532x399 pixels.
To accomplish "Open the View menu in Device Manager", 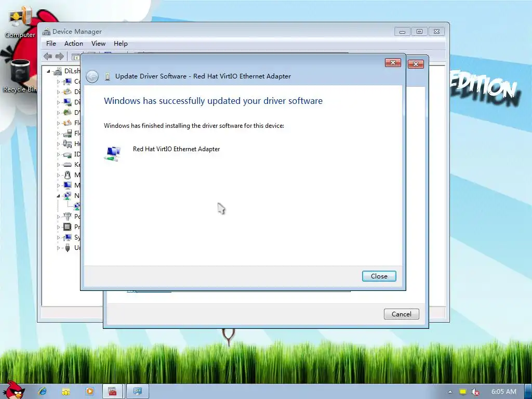I will (x=98, y=44).
